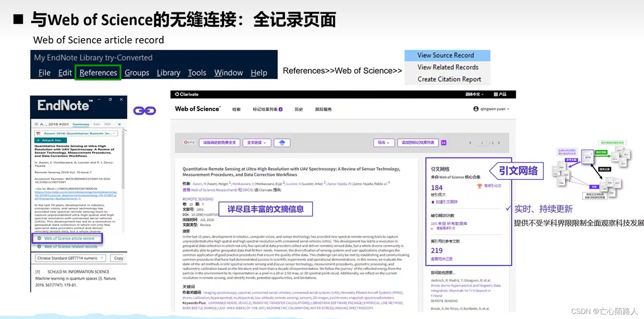
Task: Open the 历史 history tab
Action: tap(298, 109)
